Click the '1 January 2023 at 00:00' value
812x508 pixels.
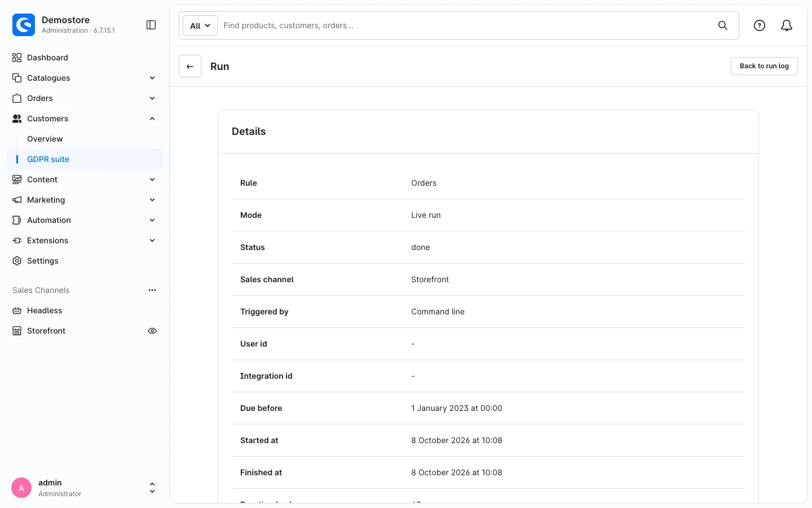[x=457, y=408]
